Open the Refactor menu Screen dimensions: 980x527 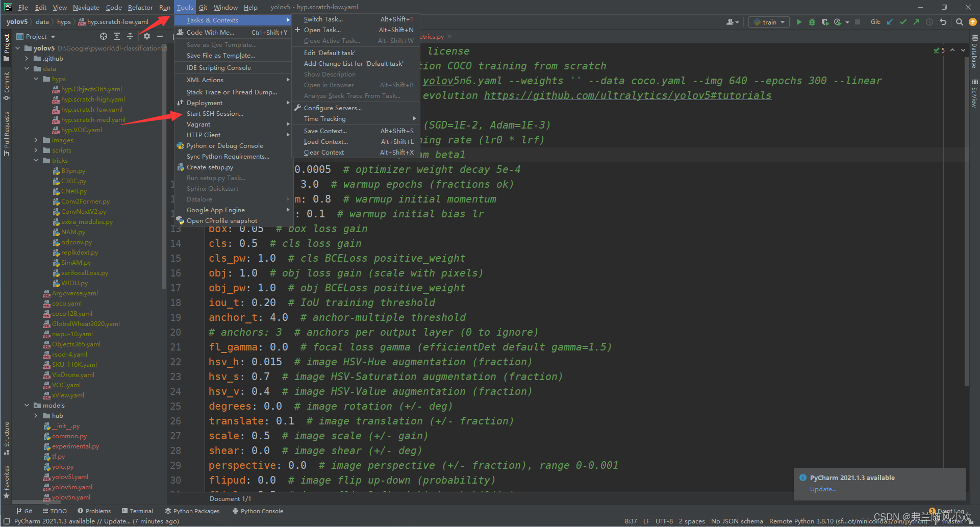coord(140,7)
